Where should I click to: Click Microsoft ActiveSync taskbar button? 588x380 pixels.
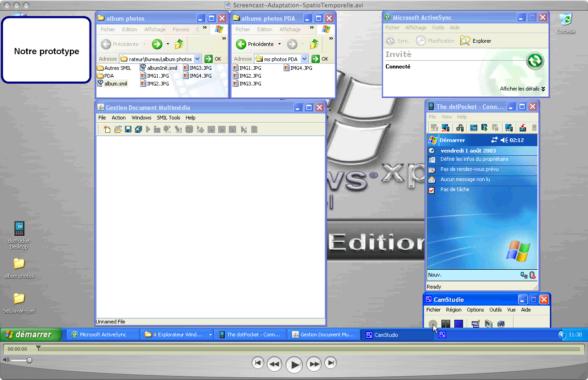(103, 335)
